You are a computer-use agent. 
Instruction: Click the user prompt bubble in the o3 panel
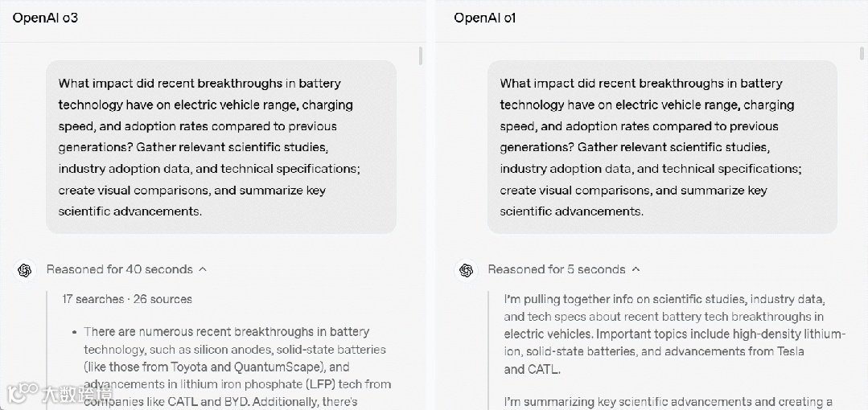220,147
